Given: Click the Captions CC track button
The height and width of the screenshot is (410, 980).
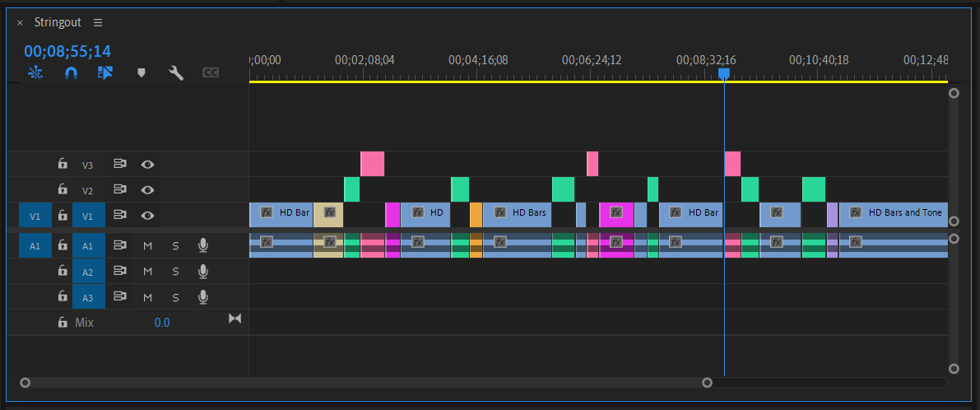Looking at the screenshot, I should pos(211,73).
